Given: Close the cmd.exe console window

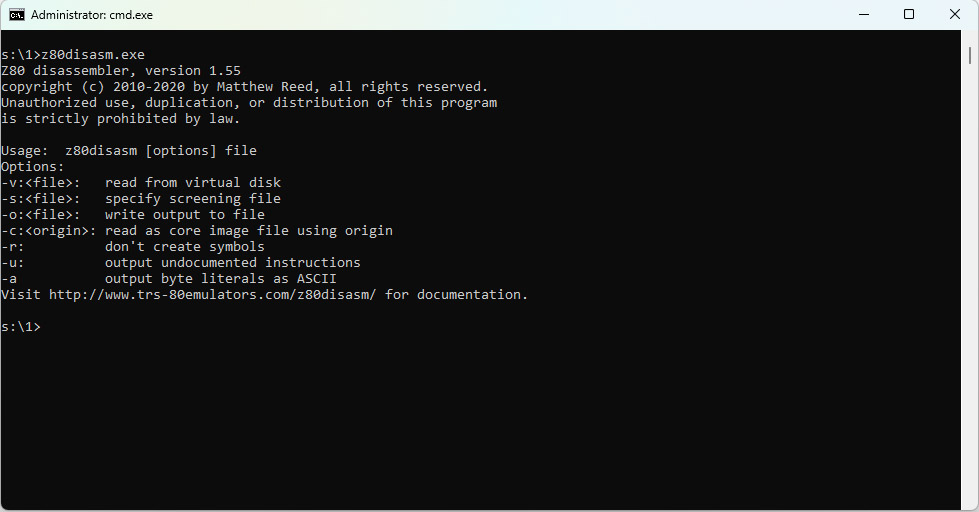Looking at the screenshot, I should (x=955, y=15).
